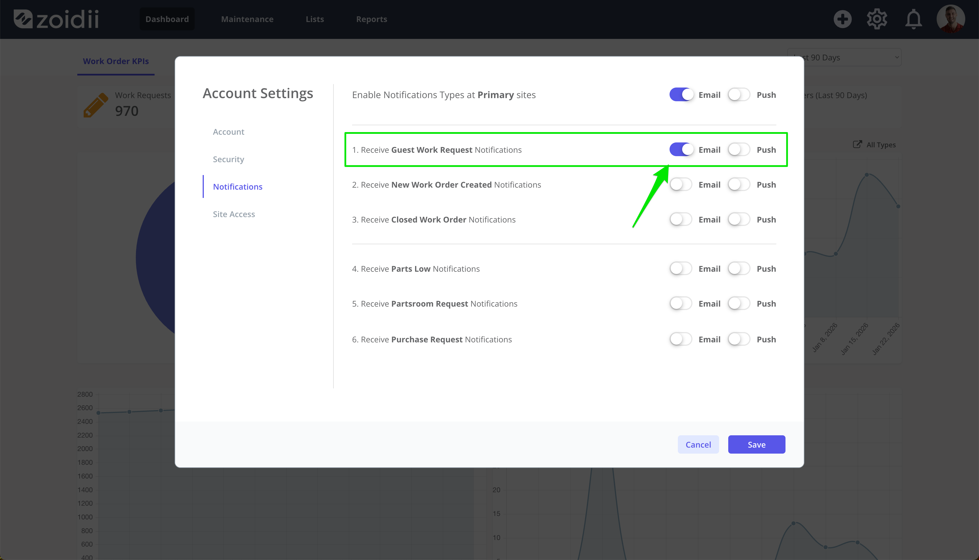Click the Work Requests label
Screen dimensions: 979x560
coord(143,95)
